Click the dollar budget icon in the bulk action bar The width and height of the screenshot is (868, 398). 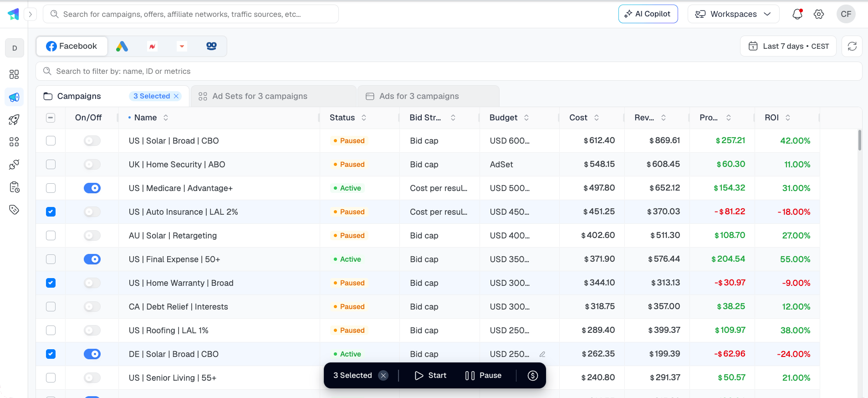tap(533, 376)
